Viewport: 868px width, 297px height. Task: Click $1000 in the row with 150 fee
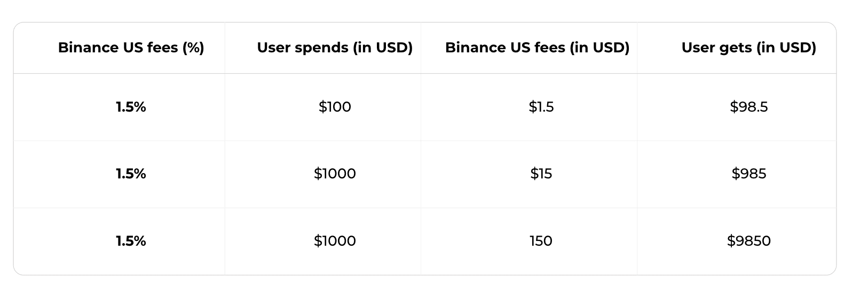(x=335, y=241)
